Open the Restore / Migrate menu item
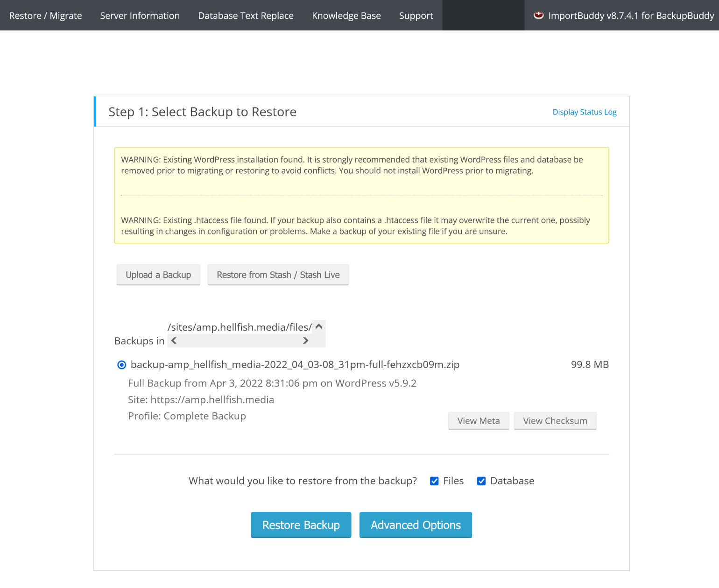 pyautogui.click(x=45, y=15)
